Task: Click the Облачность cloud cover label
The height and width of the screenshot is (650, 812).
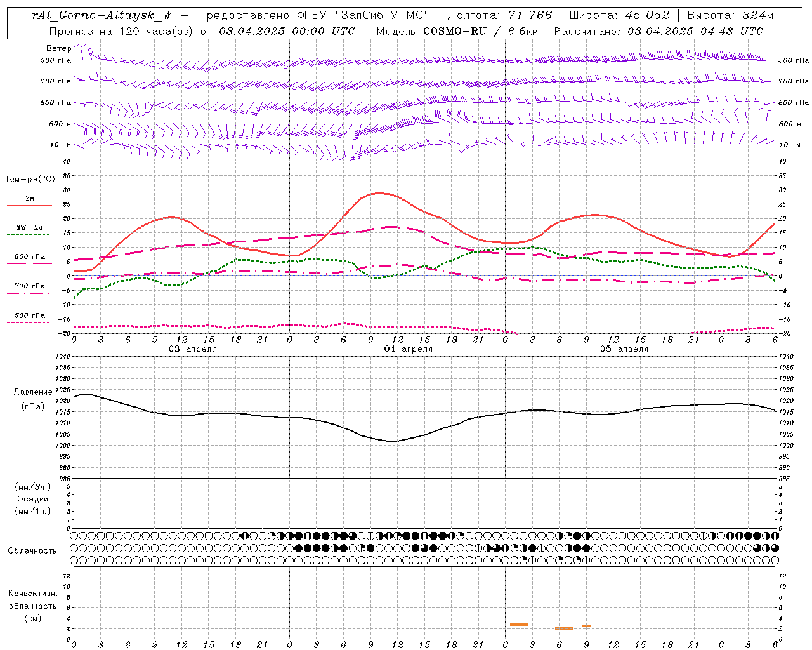Action: [32, 550]
